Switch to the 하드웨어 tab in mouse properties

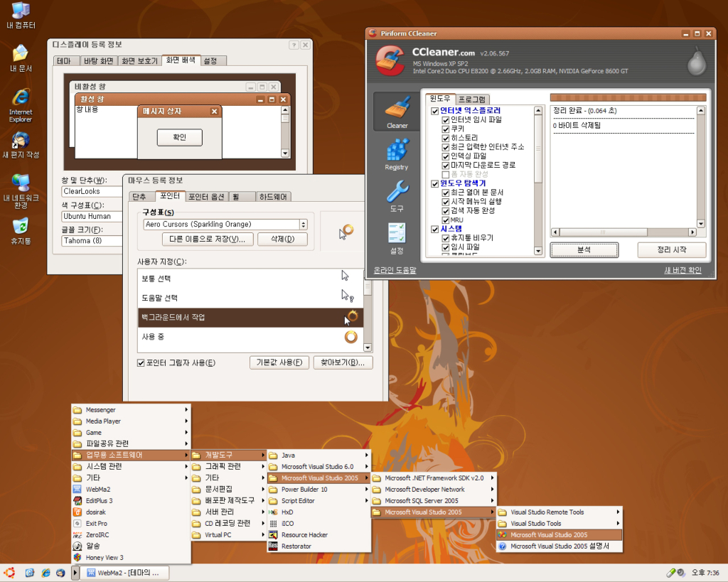(x=273, y=197)
